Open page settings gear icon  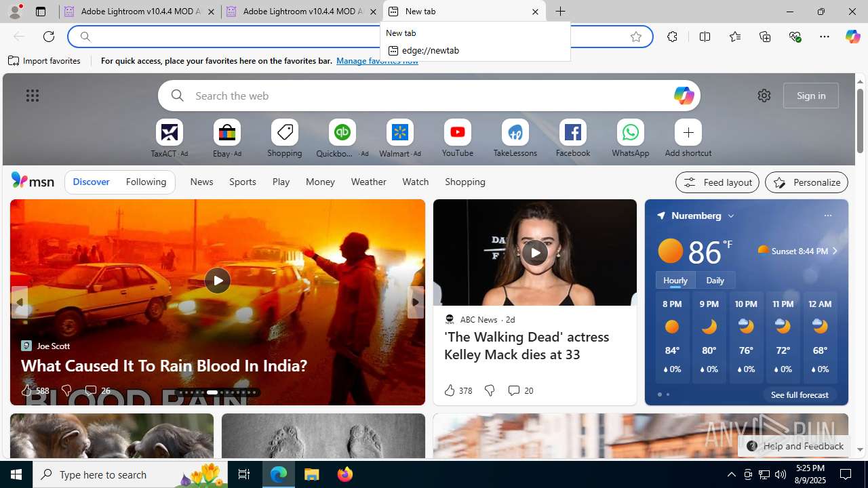pos(764,96)
